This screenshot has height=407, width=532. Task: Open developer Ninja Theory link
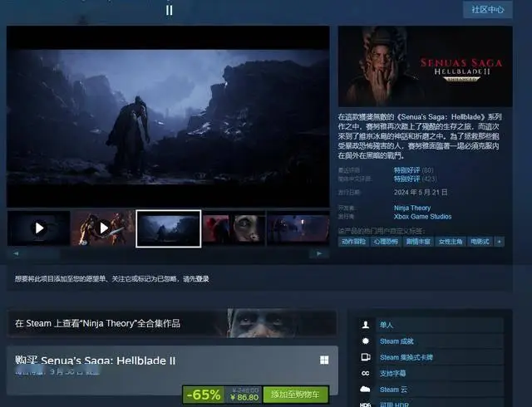[x=412, y=208]
